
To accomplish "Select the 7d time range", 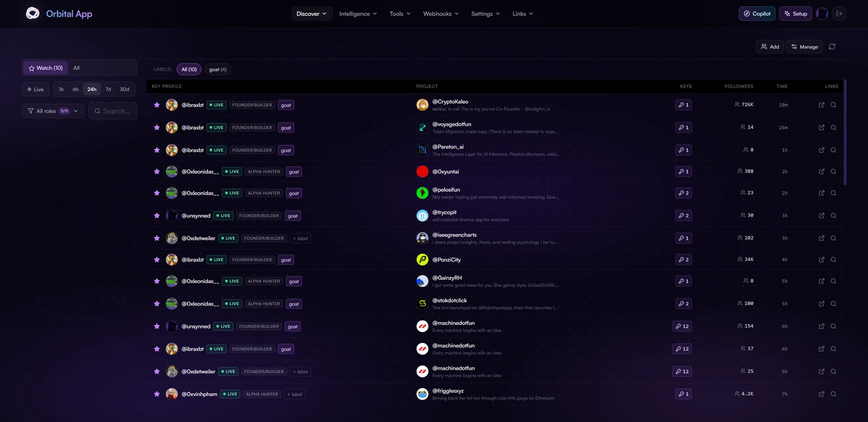I will pos(108,89).
